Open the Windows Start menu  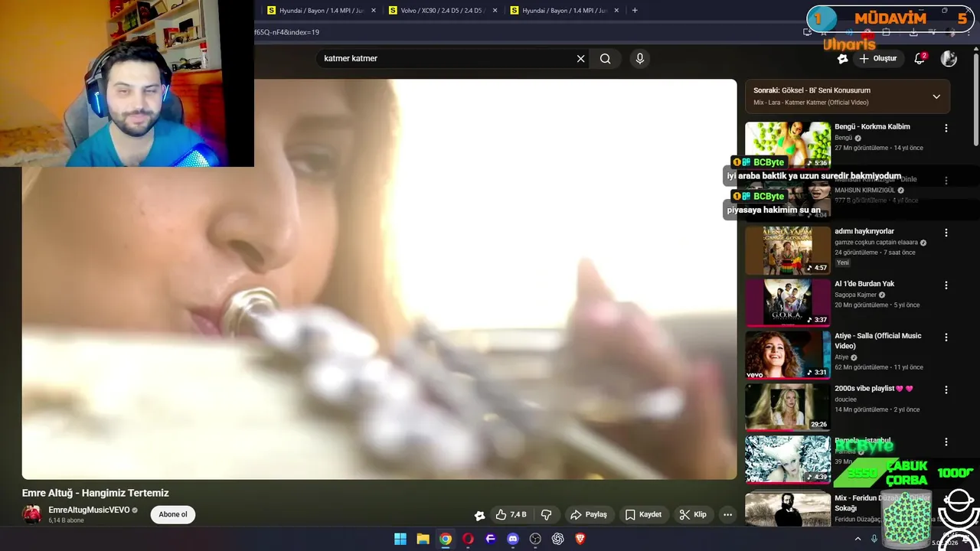[400, 539]
